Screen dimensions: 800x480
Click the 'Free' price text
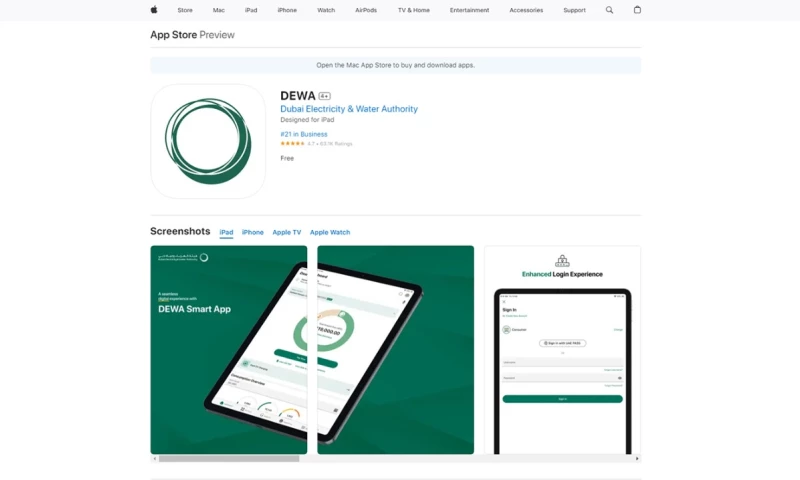click(287, 158)
